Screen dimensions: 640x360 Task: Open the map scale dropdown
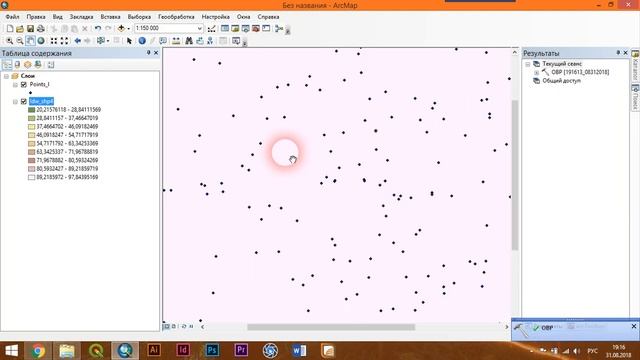200,29
